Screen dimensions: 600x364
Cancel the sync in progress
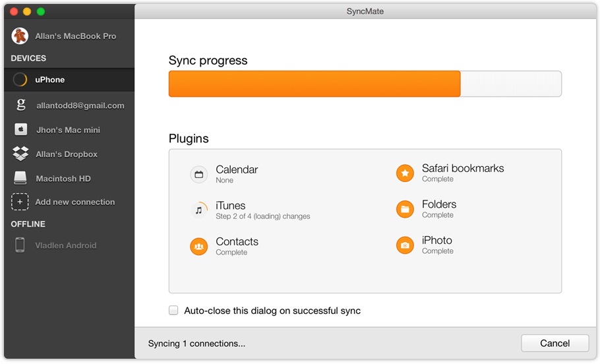(555, 343)
